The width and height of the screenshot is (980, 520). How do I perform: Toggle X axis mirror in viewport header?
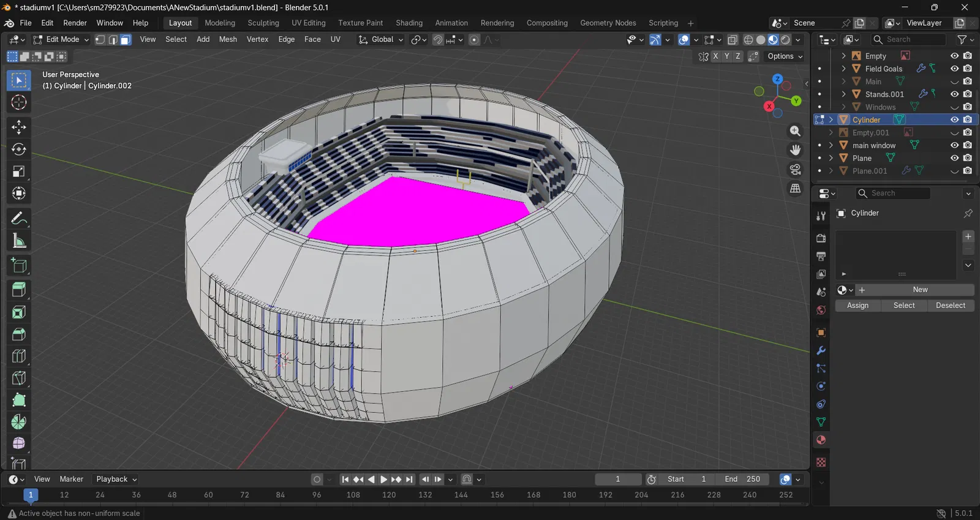(x=715, y=56)
